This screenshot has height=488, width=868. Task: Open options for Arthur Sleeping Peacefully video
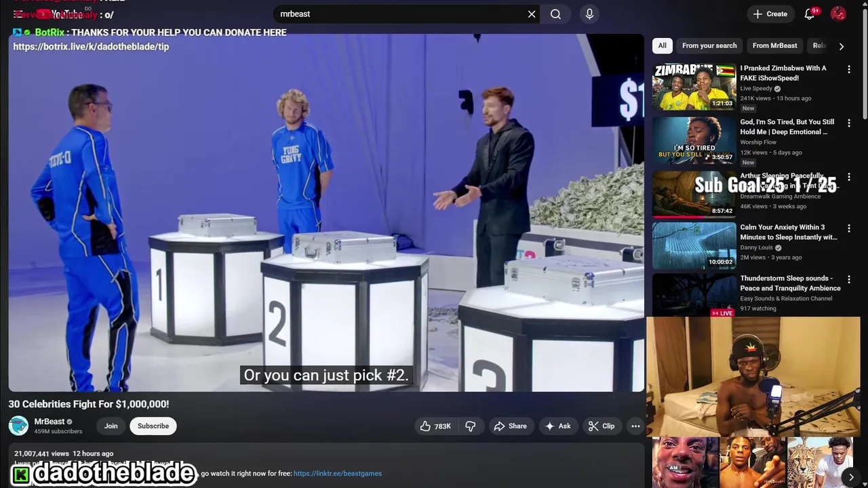(848, 177)
